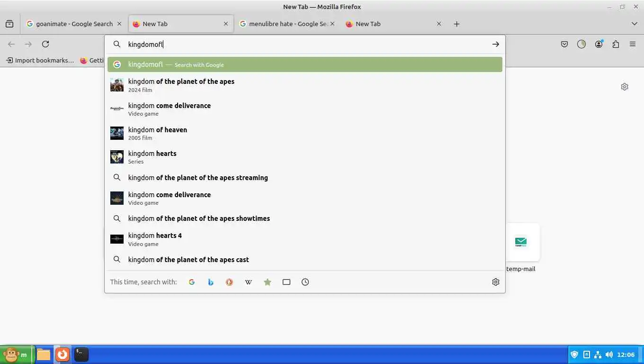This screenshot has width=644, height=364.
Task: Go back with the back arrow
Action: click(11, 44)
